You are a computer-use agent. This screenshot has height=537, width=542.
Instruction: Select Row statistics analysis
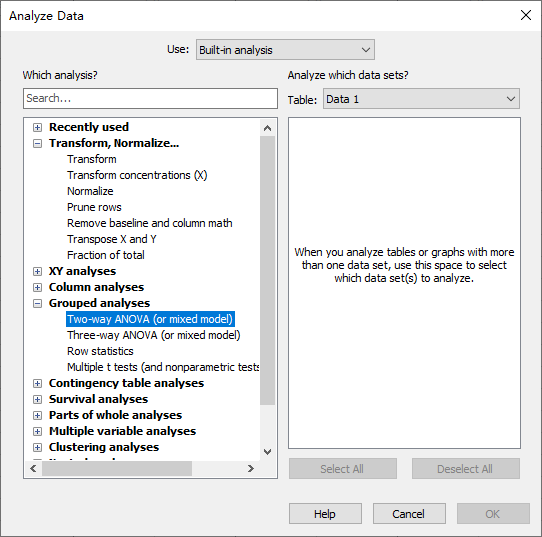pos(100,351)
